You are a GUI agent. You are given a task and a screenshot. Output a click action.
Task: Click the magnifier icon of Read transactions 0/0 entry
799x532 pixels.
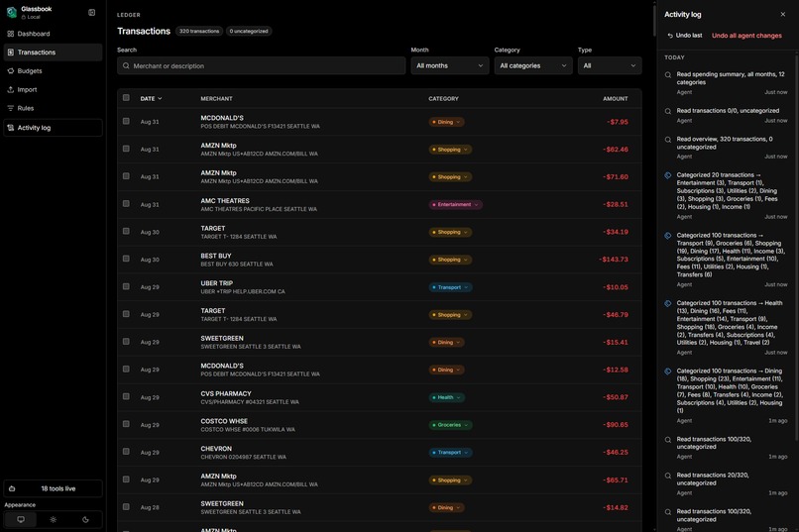click(x=668, y=111)
